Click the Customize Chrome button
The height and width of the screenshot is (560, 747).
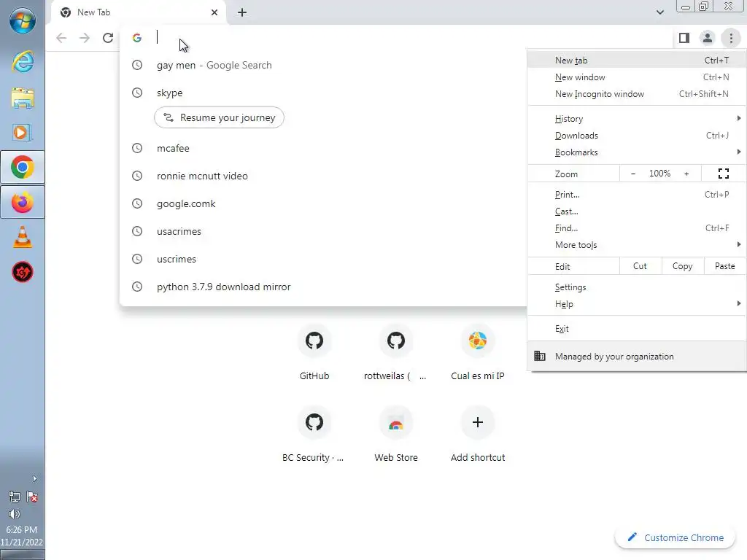(x=676, y=537)
